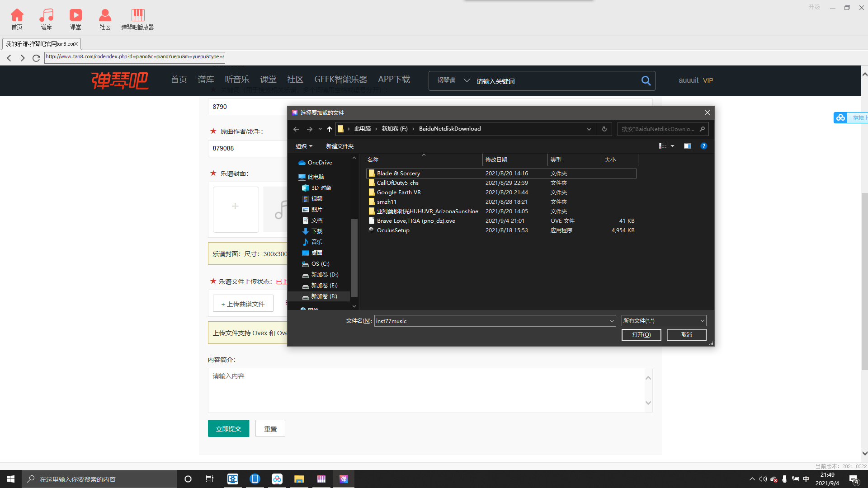
Task: Click the 立即提交 submit button
Action: (228, 428)
